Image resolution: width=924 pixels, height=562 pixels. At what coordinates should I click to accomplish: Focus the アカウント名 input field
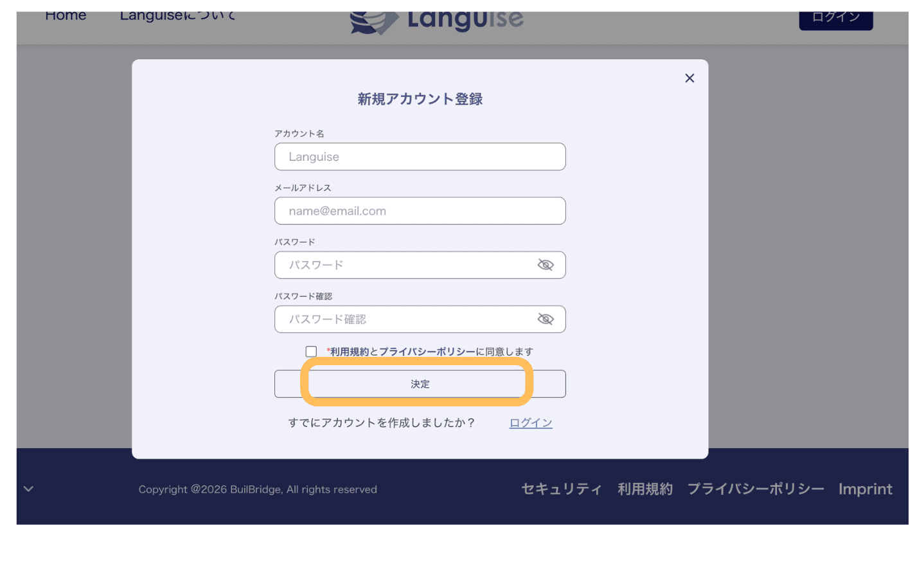click(x=420, y=157)
